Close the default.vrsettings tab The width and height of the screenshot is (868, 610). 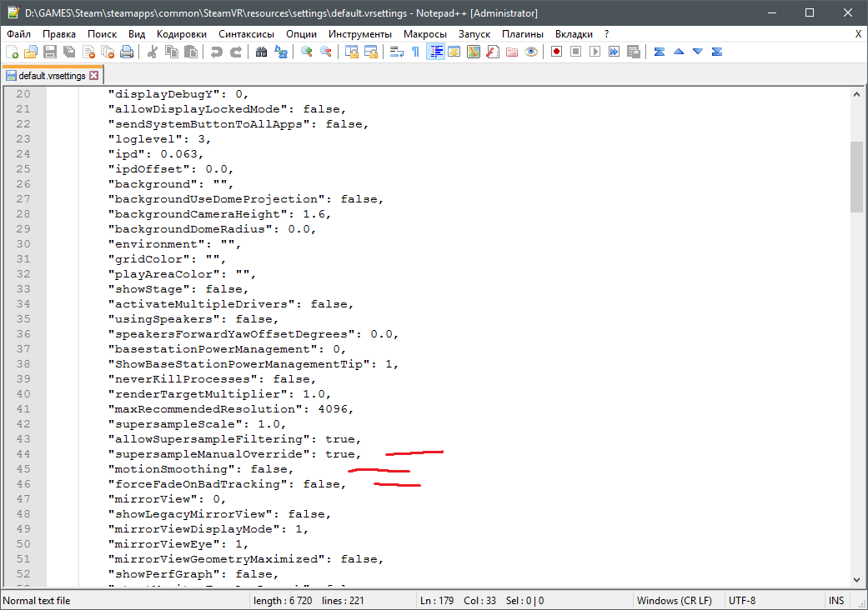(x=94, y=75)
